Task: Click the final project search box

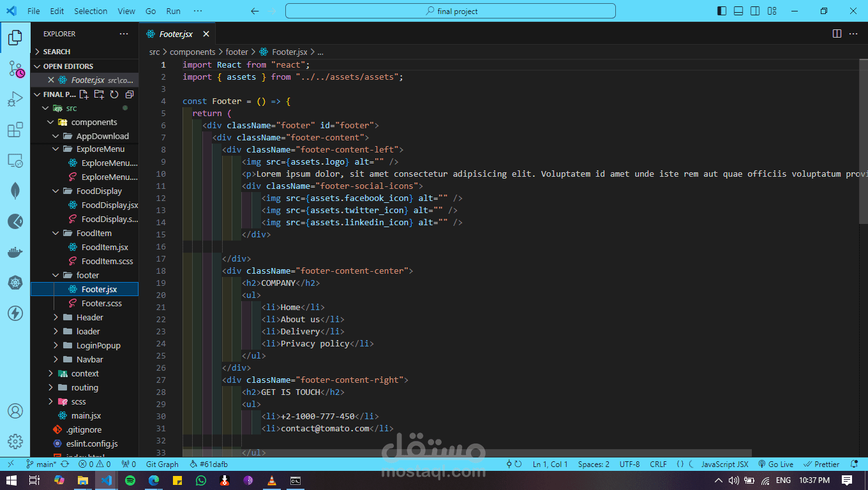Action: pyautogui.click(x=451, y=11)
